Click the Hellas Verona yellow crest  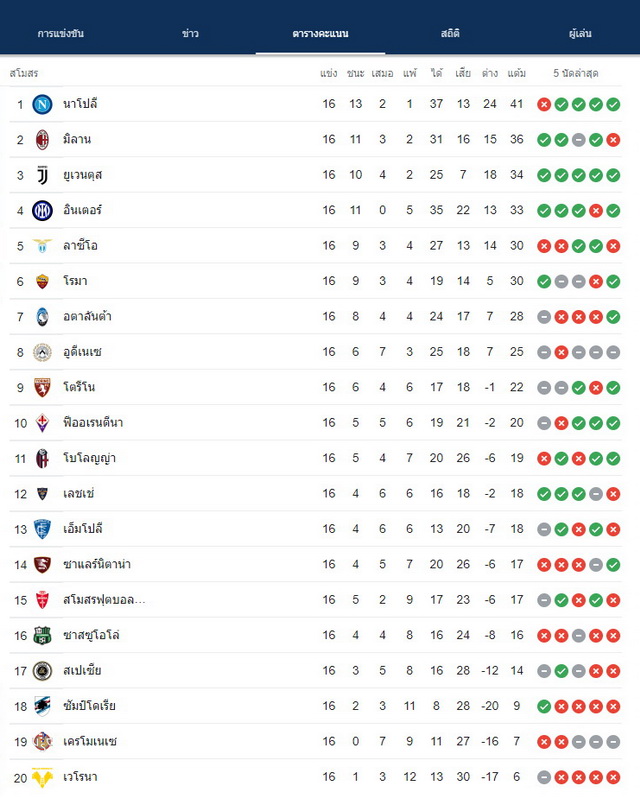click(42, 777)
